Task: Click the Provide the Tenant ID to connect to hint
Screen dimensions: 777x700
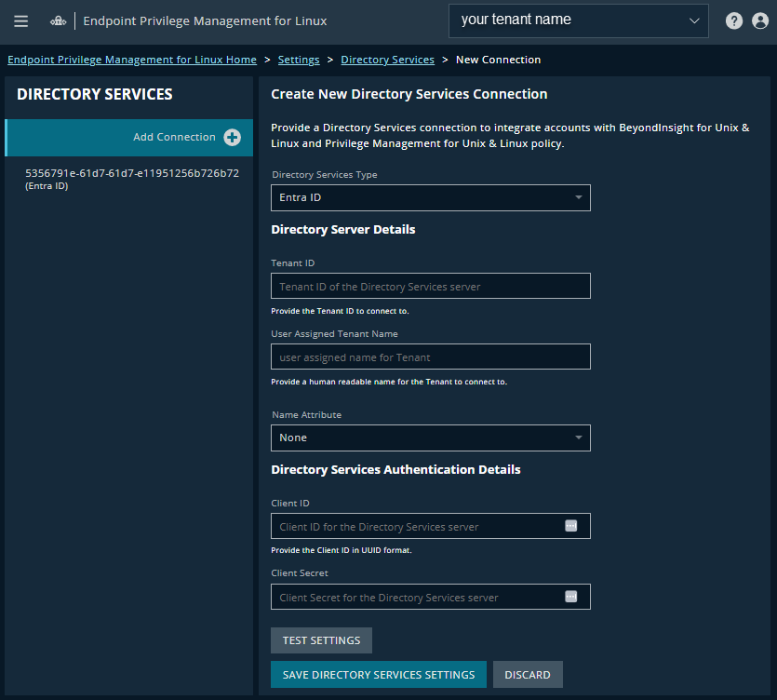Action: click(340, 311)
